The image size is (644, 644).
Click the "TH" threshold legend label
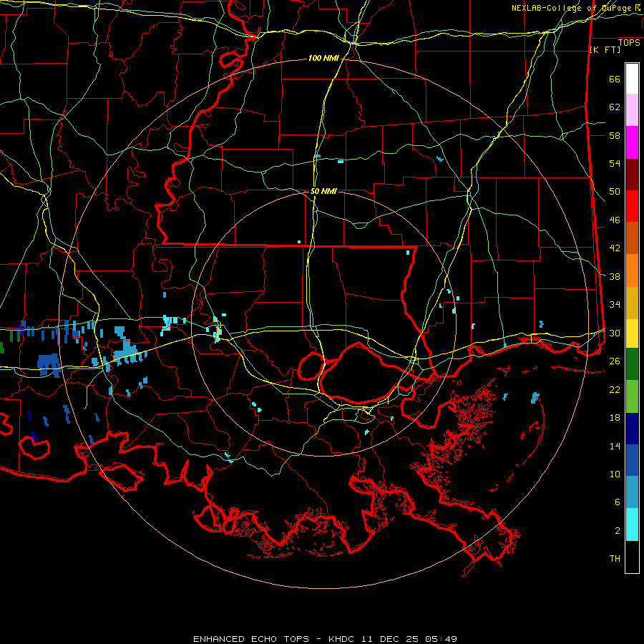coord(615,559)
